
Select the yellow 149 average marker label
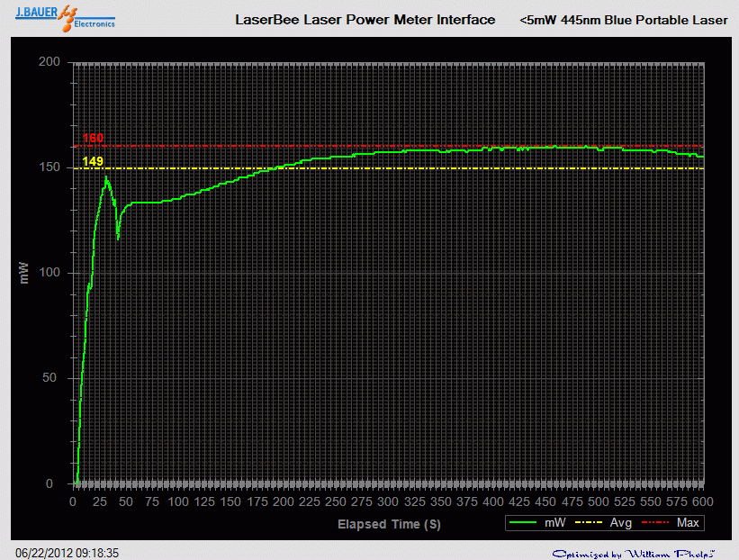92,159
